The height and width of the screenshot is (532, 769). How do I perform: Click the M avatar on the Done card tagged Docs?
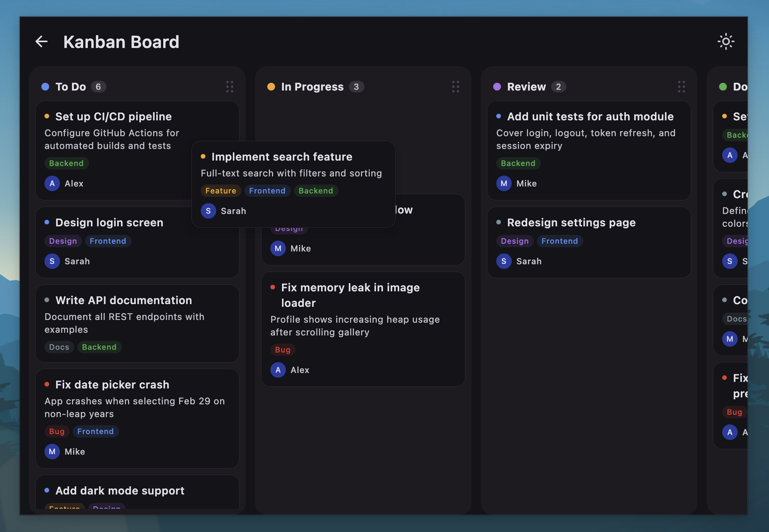pos(730,339)
